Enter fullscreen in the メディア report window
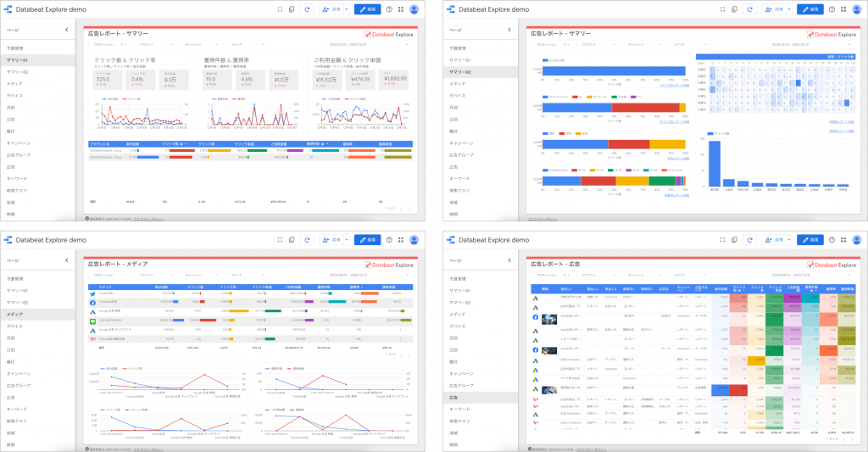868x452 pixels. (x=280, y=240)
